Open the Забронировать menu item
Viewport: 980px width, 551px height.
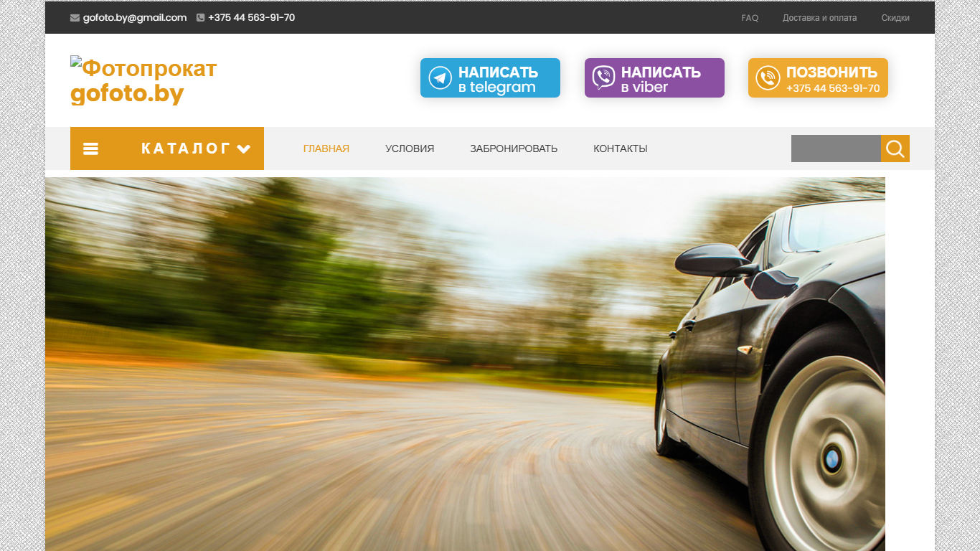coord(514,149)
